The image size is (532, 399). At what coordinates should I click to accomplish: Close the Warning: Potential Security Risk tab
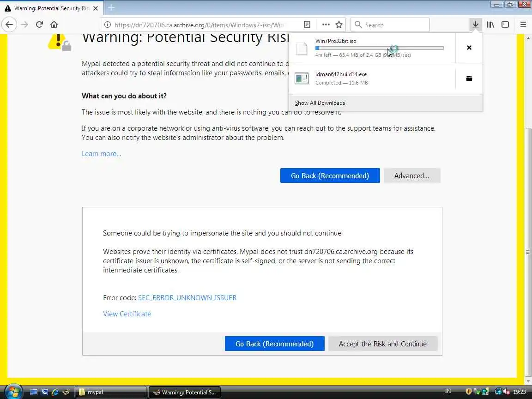click(x=96, y=8)
